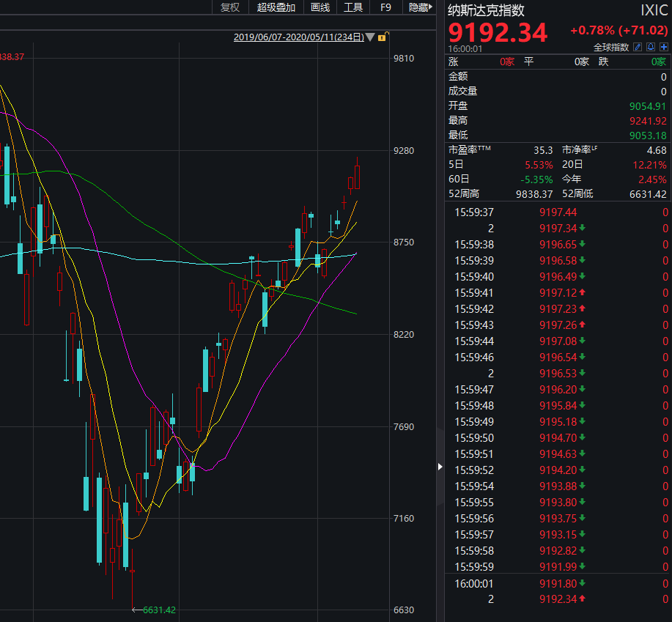Screen dimensions: 672x622
Task: Open the 超级叠加 overlay menu
Action: [x=276, y=7]
